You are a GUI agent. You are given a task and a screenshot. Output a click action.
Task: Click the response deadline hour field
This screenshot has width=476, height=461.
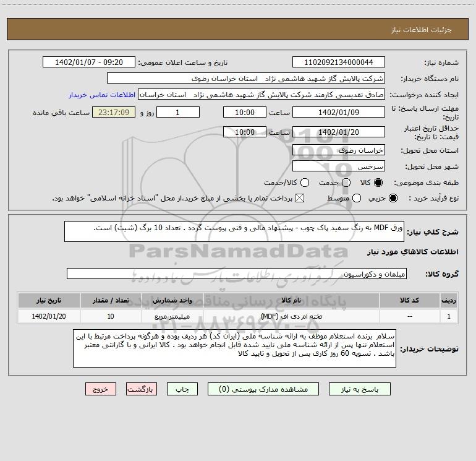click(x=245, y=112)
